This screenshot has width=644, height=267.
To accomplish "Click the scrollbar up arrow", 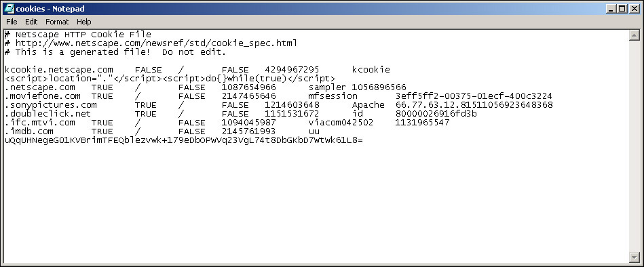I will pos(634,36).
